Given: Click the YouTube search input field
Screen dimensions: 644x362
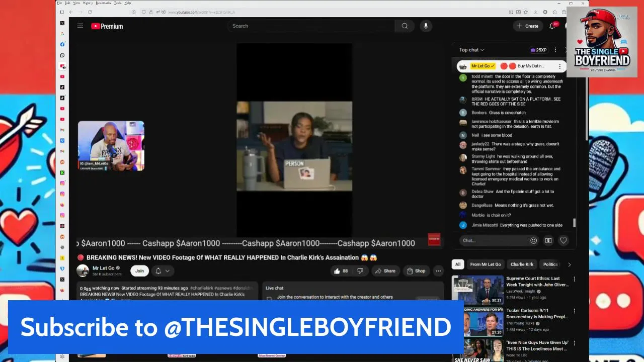Looking at the screenshot, I should 310,26.
